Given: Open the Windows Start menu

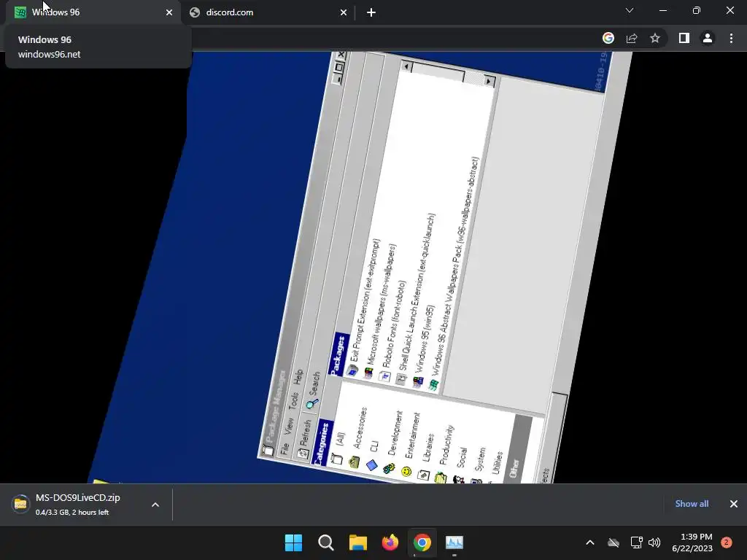Looking at the screenshot, I should [293, 542].
